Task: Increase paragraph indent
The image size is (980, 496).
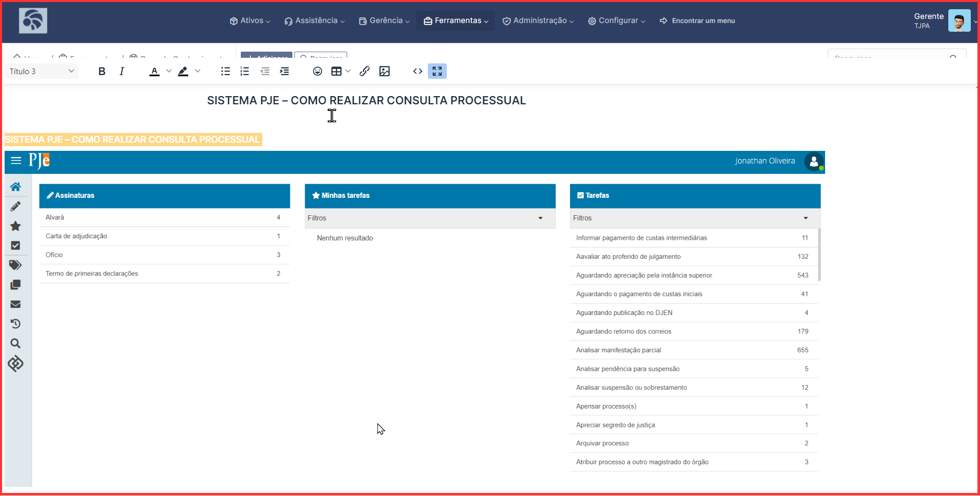Action: click(285, 72)
